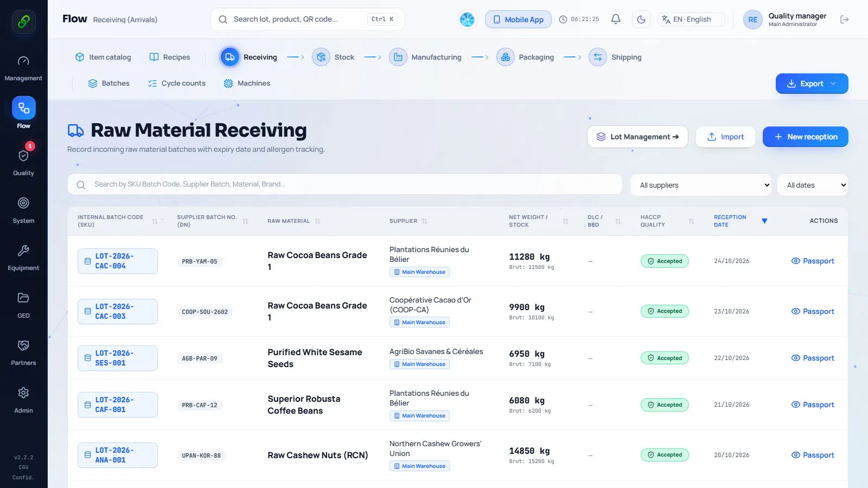Click the Import button
This screenshot has height=488, width=868.
(x=725, y=137)
